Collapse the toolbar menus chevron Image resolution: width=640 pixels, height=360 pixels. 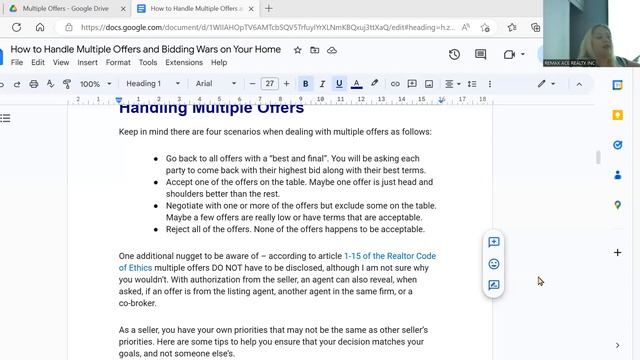click(579, 84)
